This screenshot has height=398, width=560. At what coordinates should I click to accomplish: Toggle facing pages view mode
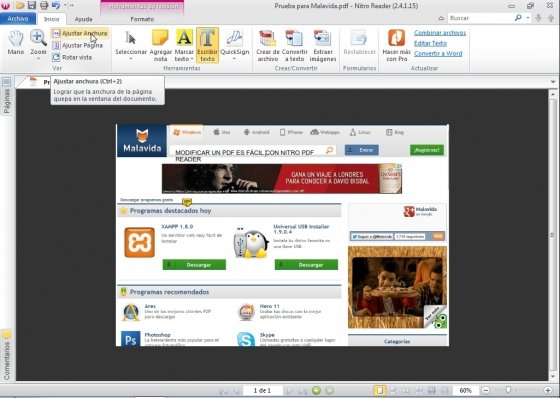406,390
